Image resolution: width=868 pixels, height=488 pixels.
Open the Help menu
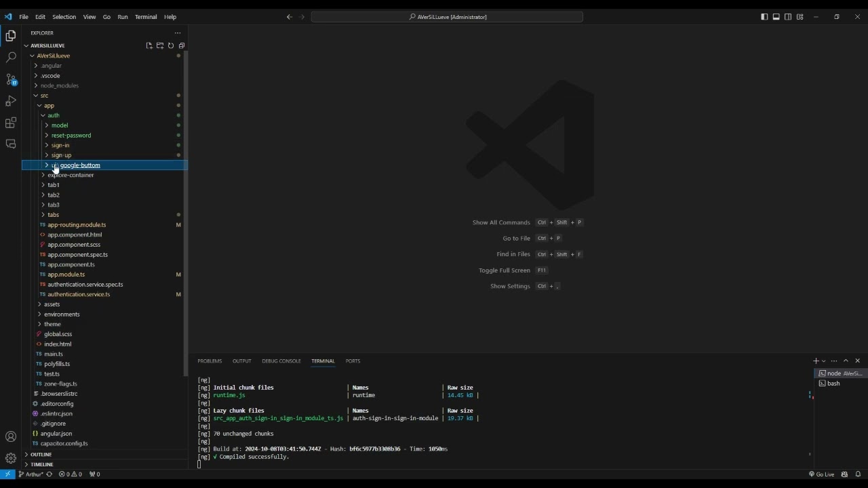coord(170,17)
